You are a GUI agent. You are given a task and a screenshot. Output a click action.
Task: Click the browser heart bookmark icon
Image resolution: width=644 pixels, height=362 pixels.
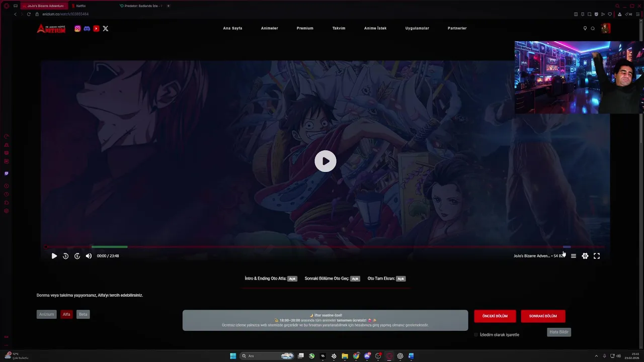coord(610,14)
